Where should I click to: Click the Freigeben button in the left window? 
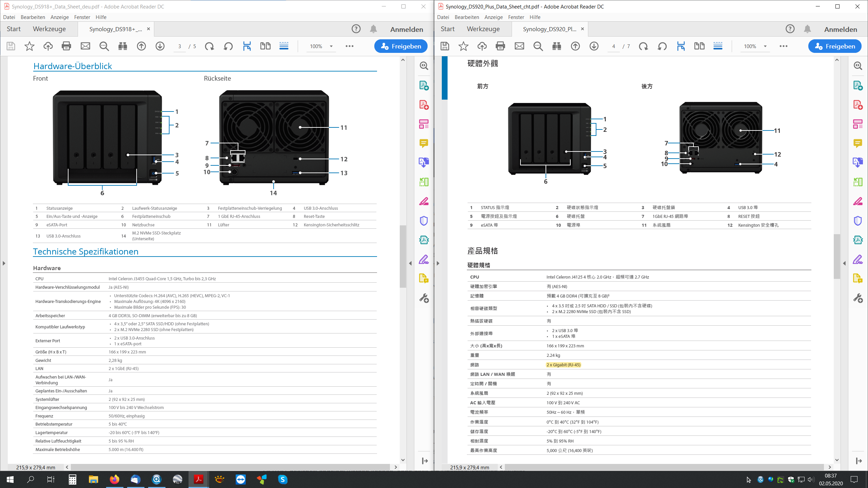[401, 46]
